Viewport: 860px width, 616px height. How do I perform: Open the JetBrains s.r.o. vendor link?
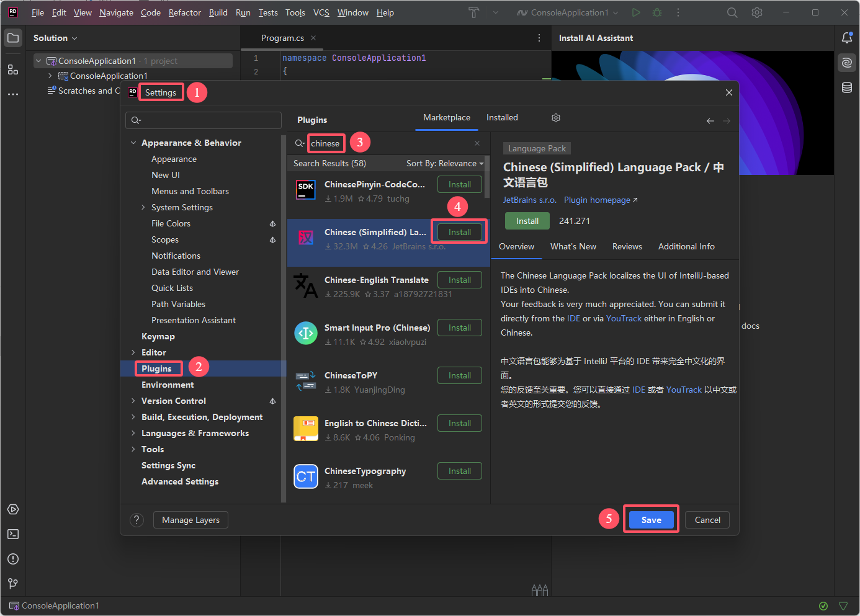pyautogui.click(x=529, y=200)
